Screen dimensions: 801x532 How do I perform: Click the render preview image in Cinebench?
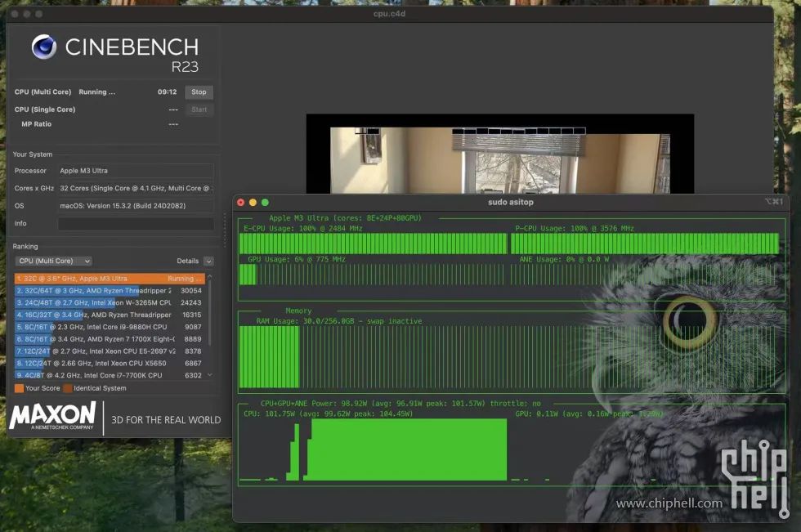coord(499,154)
